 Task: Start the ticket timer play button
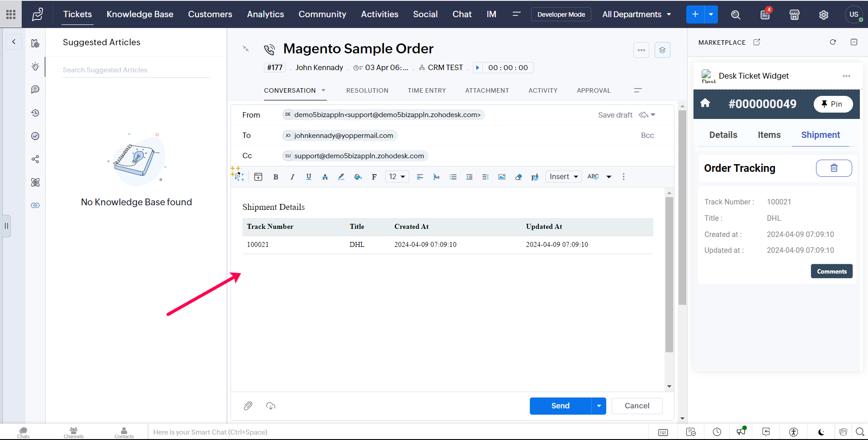click(477, 68)
